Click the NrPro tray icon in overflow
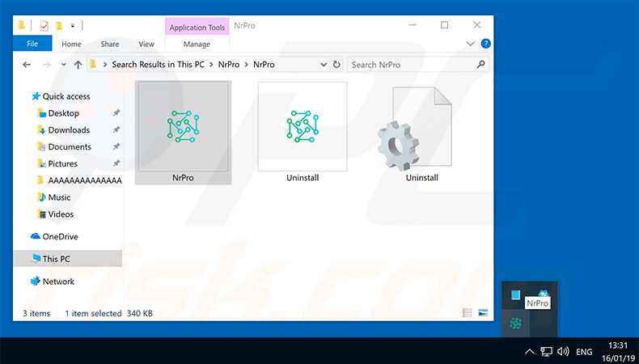Screen dimensions: 639x364 (x=515, y=324)
